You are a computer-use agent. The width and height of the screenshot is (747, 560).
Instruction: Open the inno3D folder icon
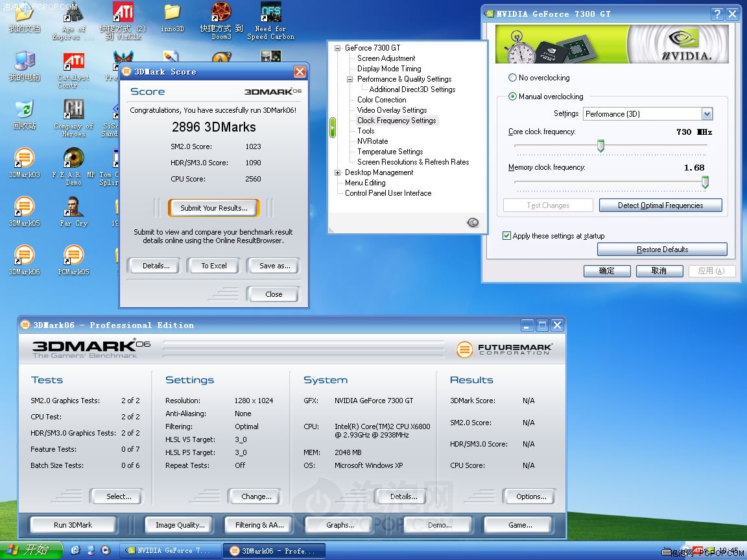(x=172, y=18)
